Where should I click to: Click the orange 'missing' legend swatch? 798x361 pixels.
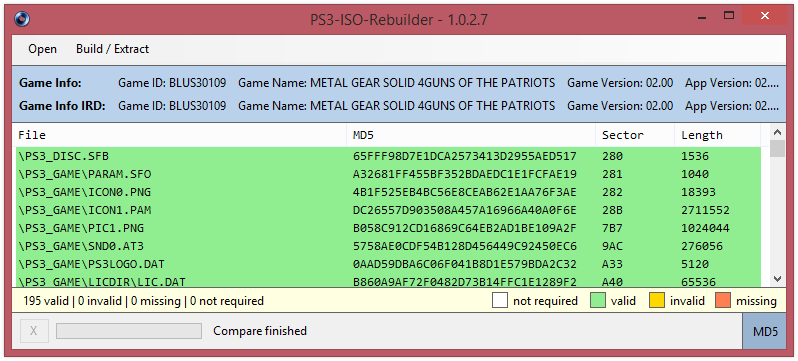(723, 301)
